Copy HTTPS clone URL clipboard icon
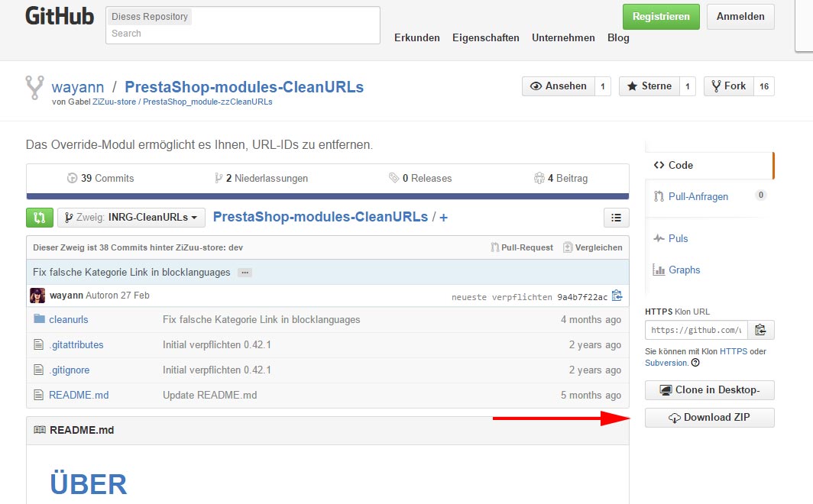The image size is (813, 504). [760, 330]
